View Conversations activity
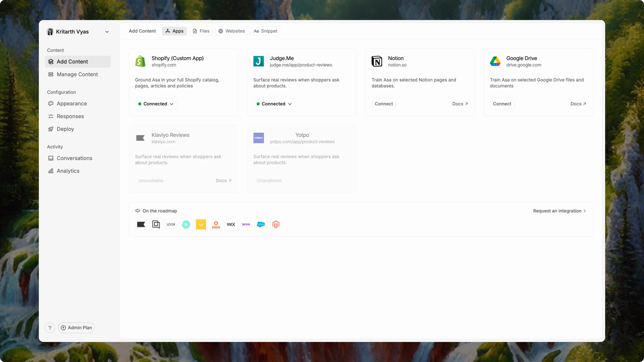 [78, 158]
